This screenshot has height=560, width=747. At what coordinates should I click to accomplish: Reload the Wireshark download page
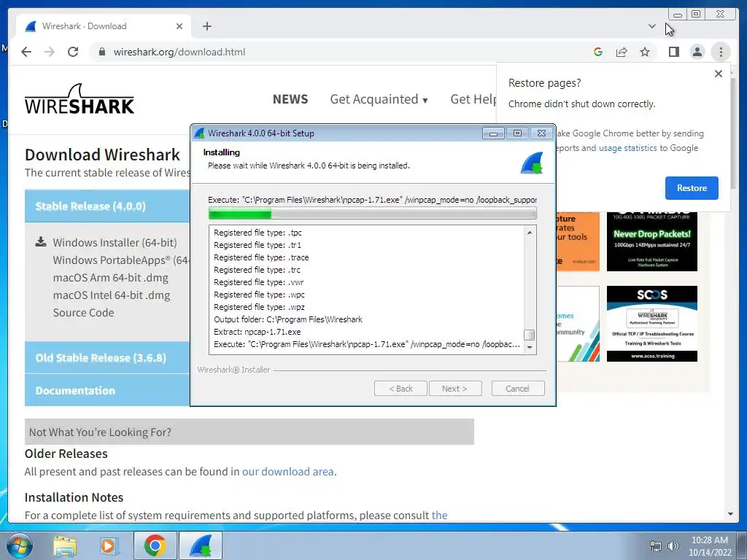[73, 52]
